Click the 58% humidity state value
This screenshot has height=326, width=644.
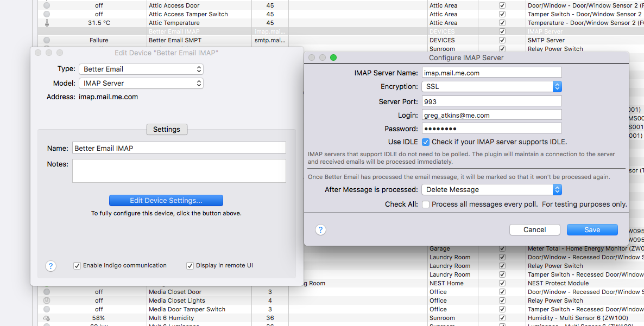click(x=99, y=318)
